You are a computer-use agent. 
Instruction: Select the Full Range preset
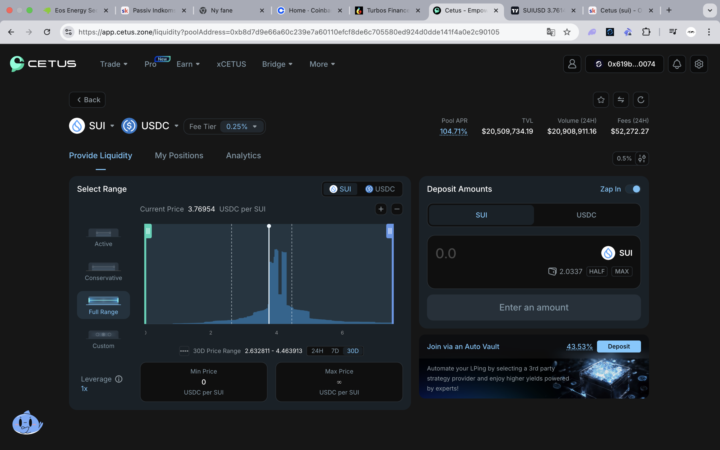(x=103, y=305)
